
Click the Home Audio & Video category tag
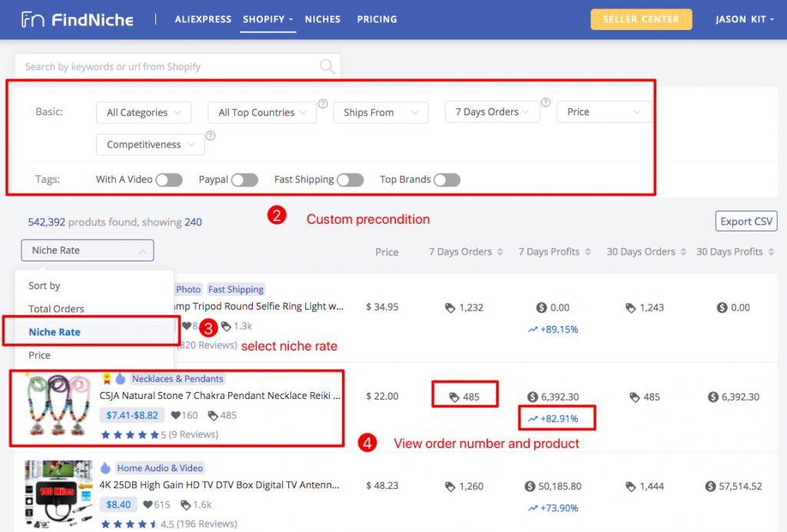tap(160, 468)
